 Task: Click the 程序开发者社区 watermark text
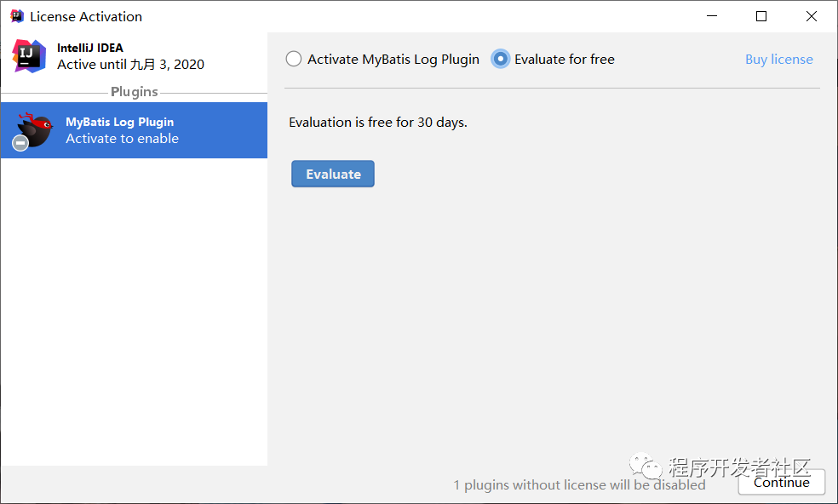pos(739,467)
